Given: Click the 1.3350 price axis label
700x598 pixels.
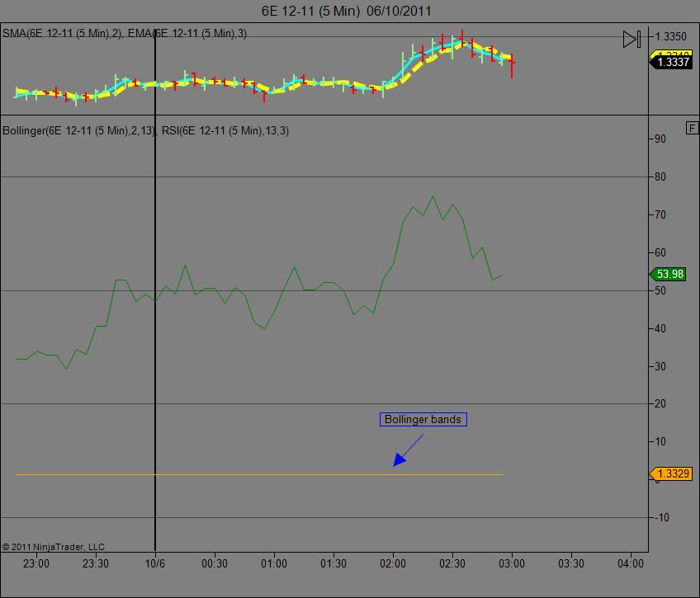Looking at the screenshot, I should [670, 36].
